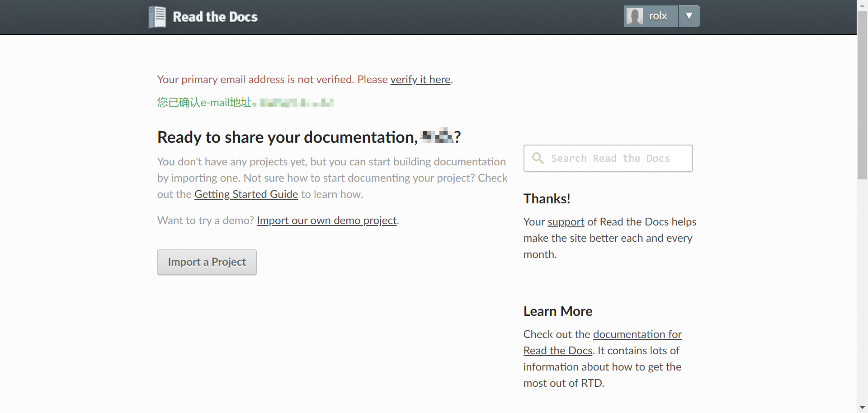Click the Import a Project button

(x=207, y=262)
